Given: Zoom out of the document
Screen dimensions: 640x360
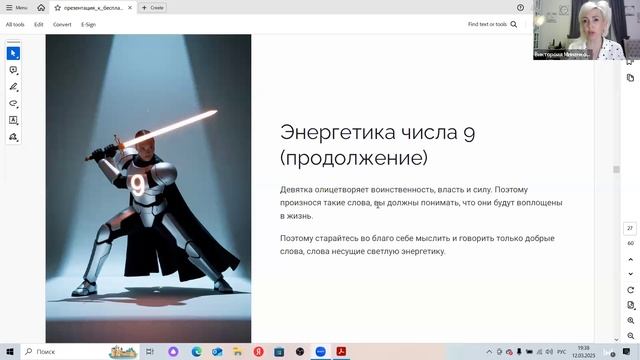Looking at the screenshot, I should 630,336.
